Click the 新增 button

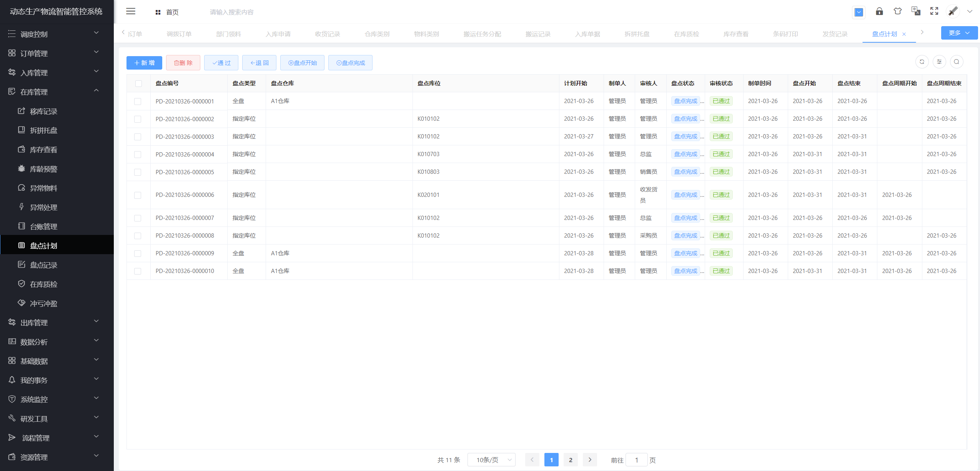(144, 63)
